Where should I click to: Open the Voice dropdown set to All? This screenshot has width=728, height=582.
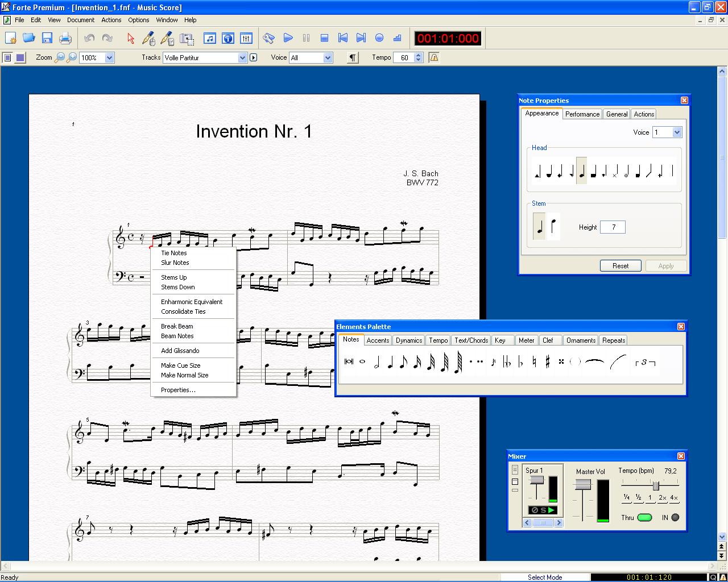coord(328,57)
